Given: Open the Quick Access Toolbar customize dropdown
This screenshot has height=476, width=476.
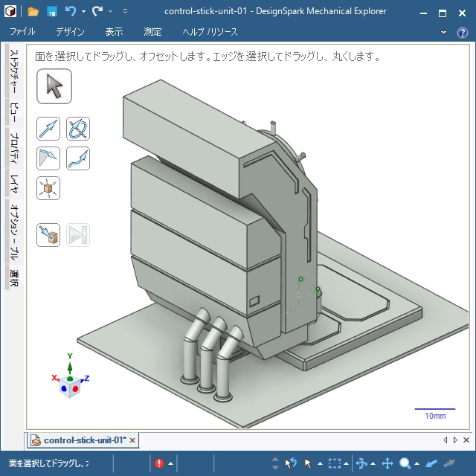Looking at the screenshot, I should (124, 12).
